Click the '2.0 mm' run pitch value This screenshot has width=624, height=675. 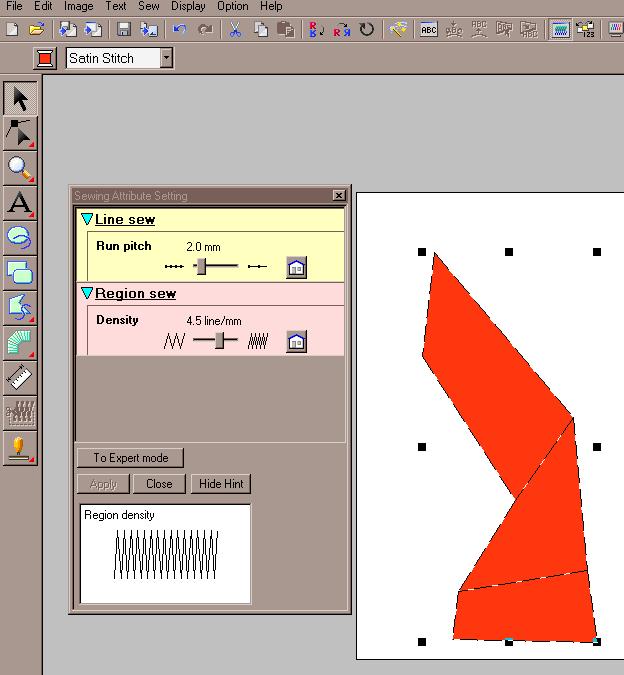[x=203, y=247]
